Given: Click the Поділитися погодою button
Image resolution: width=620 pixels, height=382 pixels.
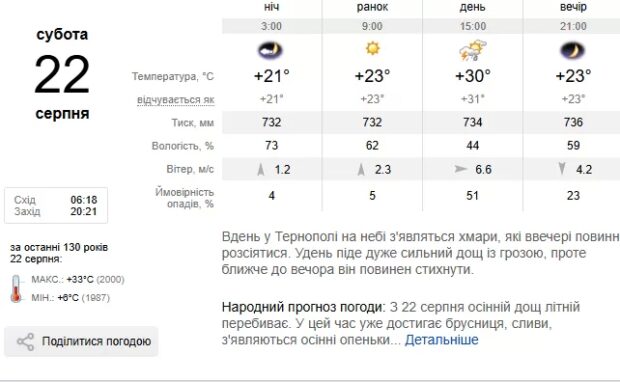Looking at the screenshot, I should 81,342.
